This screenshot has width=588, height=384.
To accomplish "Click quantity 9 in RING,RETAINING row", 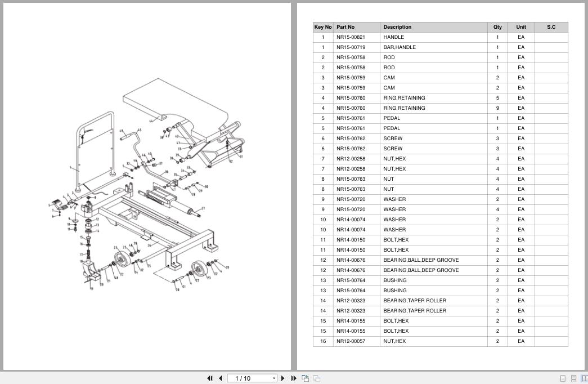I will click(497, 108).
